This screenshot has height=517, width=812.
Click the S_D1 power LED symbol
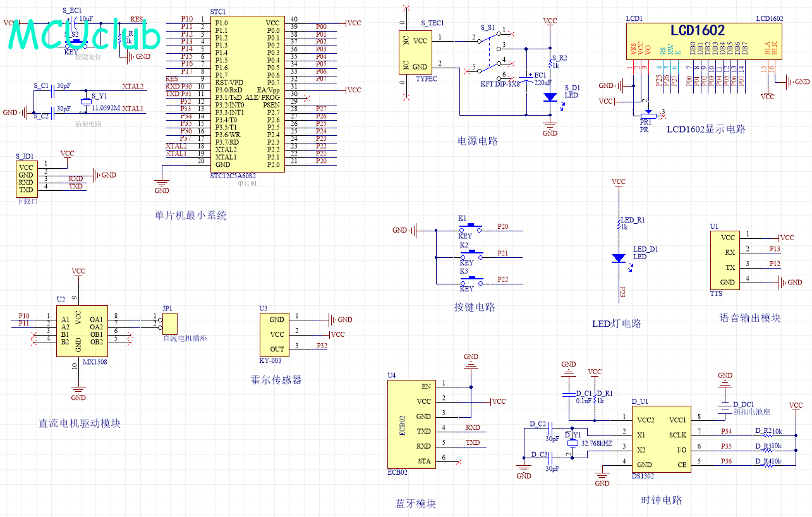pyautogui.click(x=550, y=97)
